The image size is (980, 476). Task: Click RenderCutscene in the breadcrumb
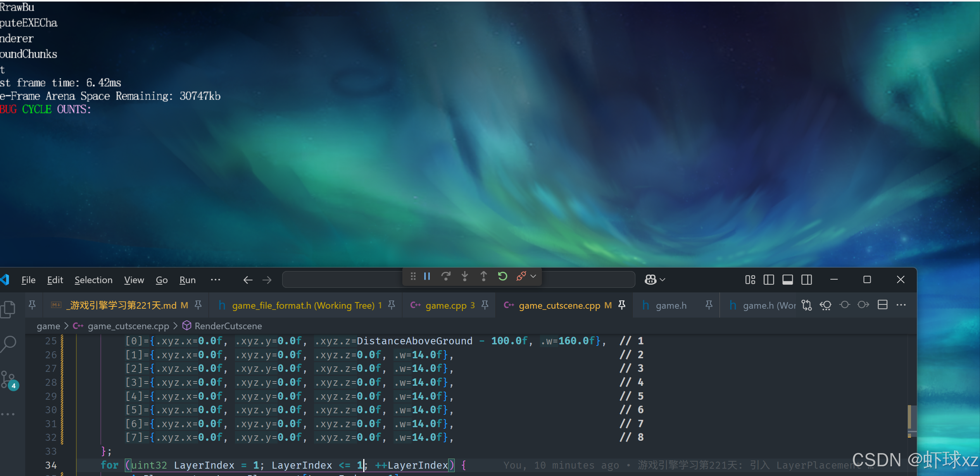tap(228, 326)
